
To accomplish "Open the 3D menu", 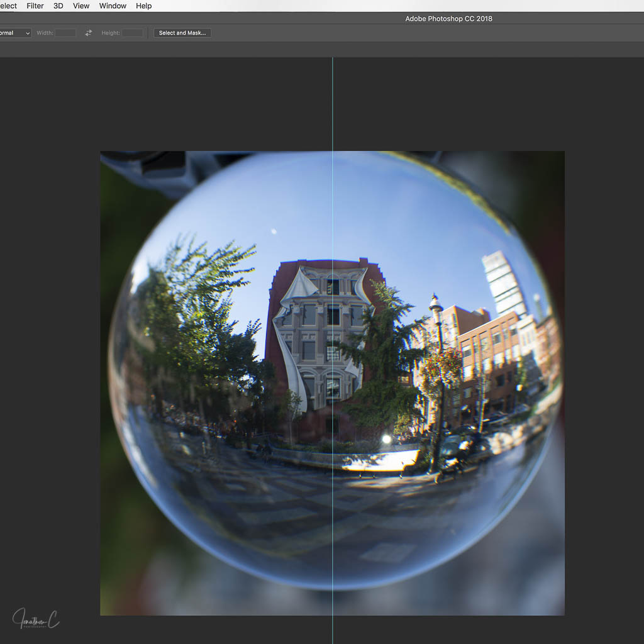I will (x=58, y=6).
